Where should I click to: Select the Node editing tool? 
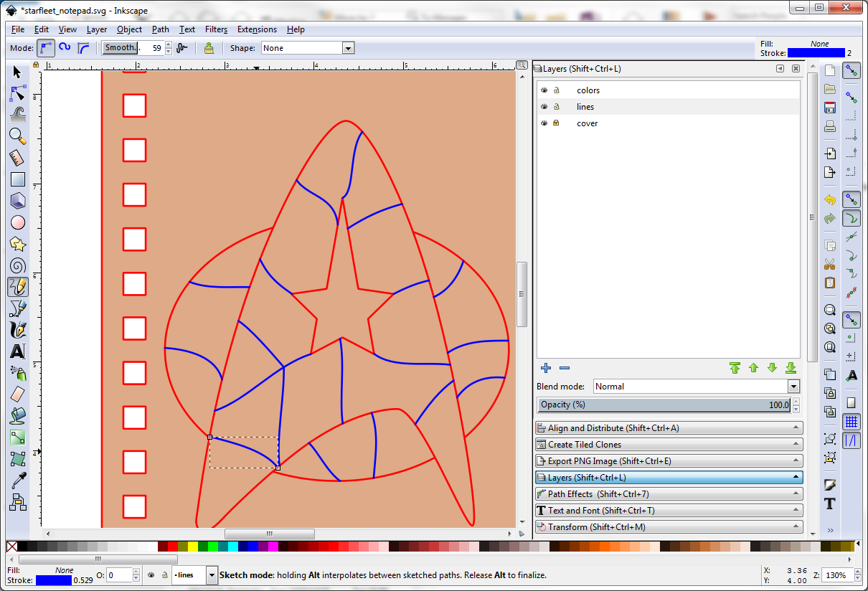pyautogui.click(x=17, y=93)
